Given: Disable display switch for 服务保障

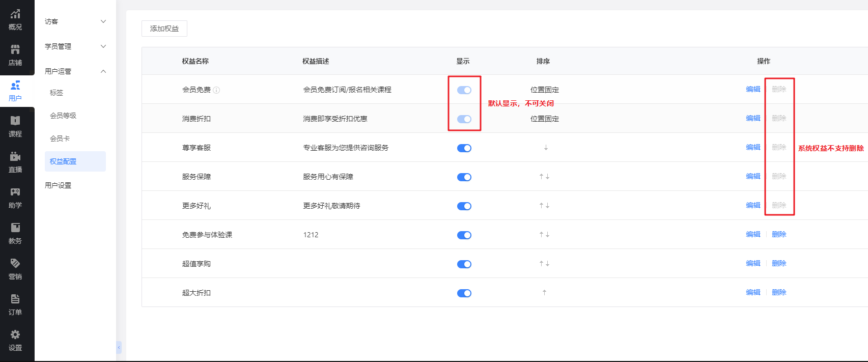Looking at the screenshot, I should click(x=464, y=177).
